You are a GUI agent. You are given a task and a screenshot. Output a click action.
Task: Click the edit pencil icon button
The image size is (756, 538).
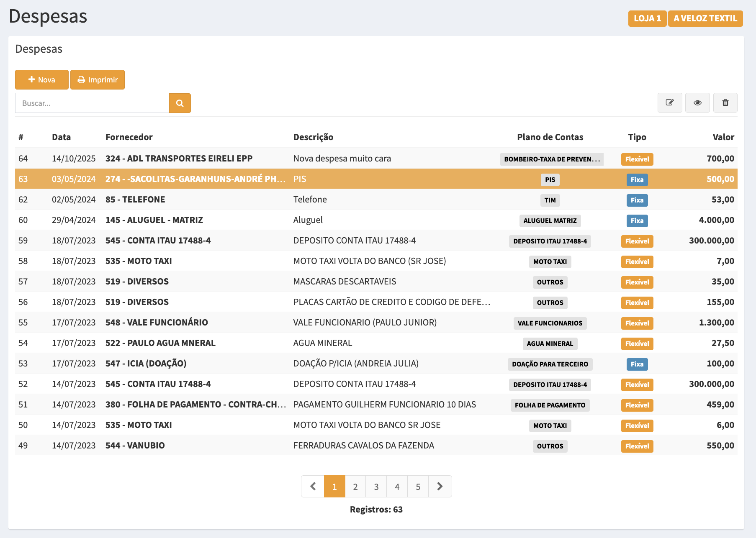click(669, 102)
